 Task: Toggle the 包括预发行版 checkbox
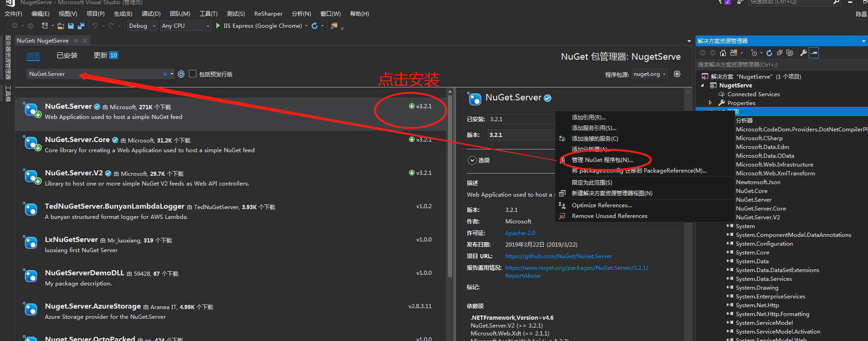pyautogui.click(x=193, y=74)
